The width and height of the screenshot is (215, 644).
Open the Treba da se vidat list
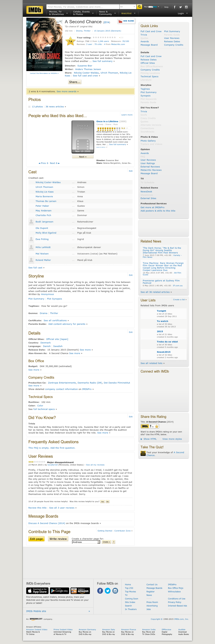pos(167,342)
